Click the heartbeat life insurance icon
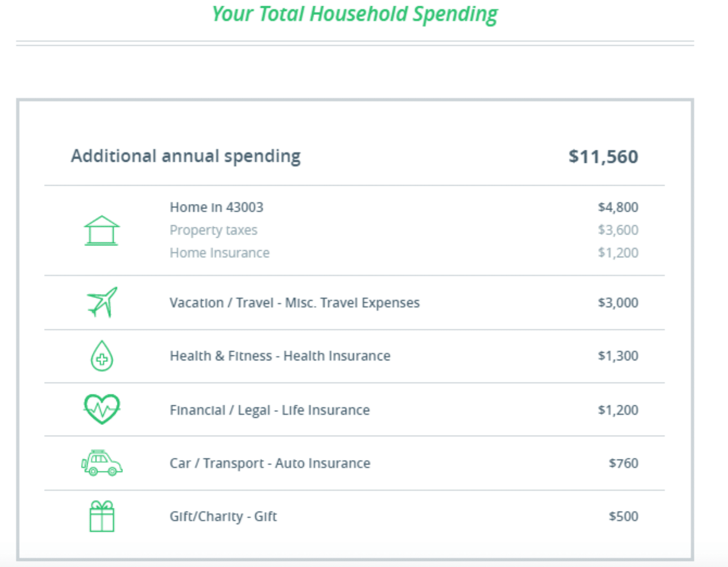The width and height of the screenshot is (728, 567). coord(102,409)
